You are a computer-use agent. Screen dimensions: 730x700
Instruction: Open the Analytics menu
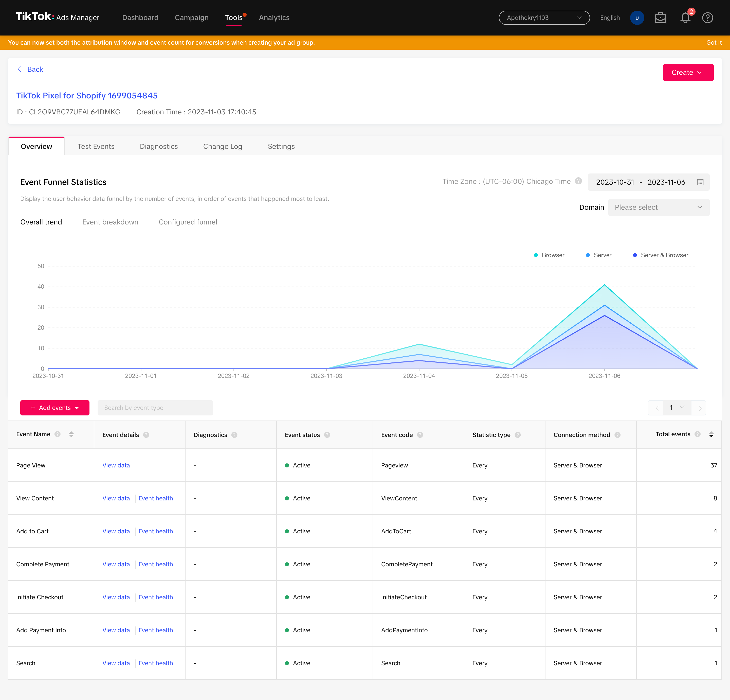(274, 17)
